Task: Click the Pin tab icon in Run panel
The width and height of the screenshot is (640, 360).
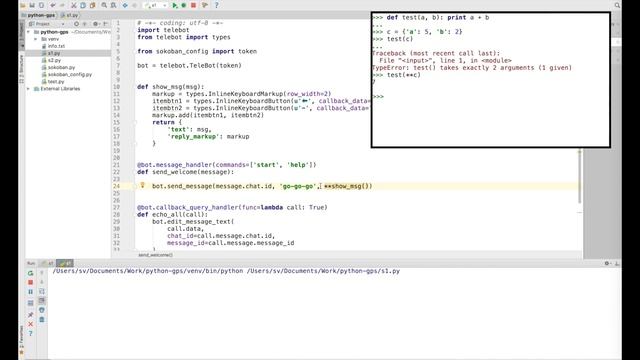Action: [x=31, y=314]
